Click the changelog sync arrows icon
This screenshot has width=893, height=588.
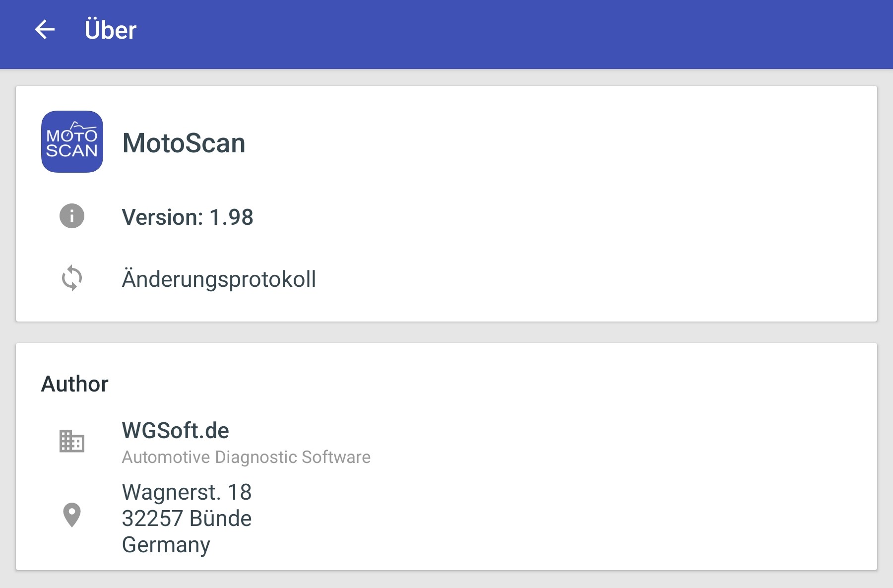[x=72, y=278]
